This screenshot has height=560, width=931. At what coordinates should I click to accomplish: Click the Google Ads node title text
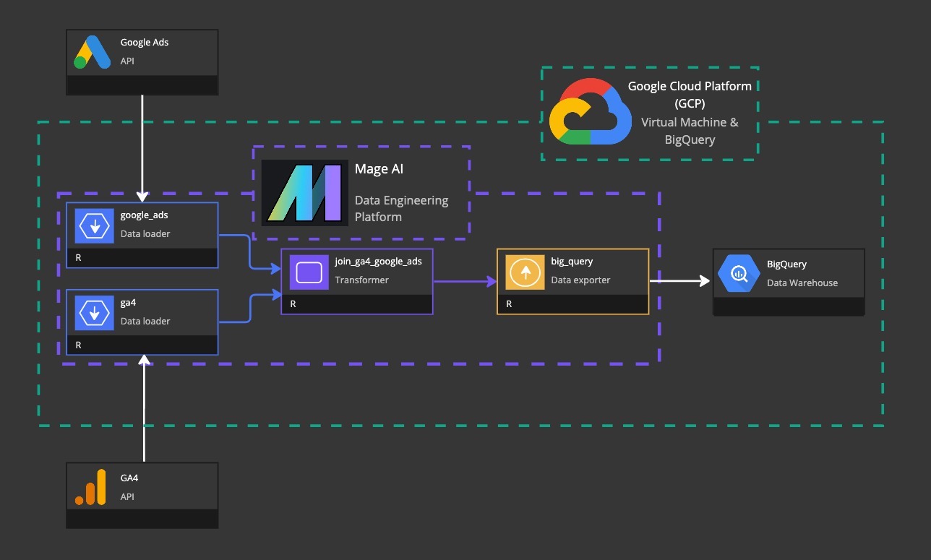(x=145, y=43)
